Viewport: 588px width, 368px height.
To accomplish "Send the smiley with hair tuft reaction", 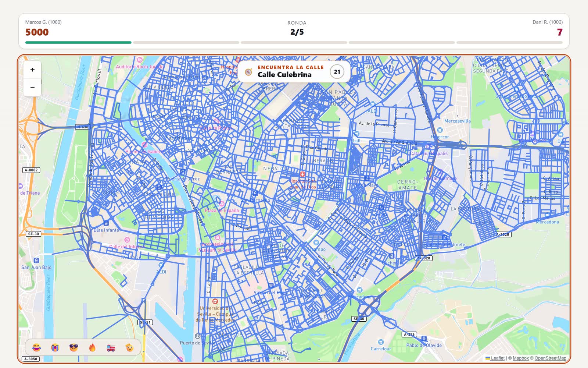I will click(x=129, y=347).
